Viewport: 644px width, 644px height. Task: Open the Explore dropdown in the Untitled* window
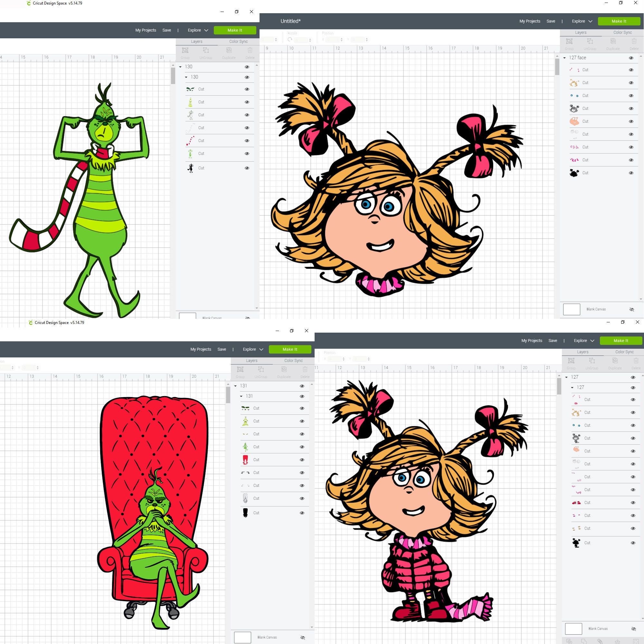tap(582, 21)
